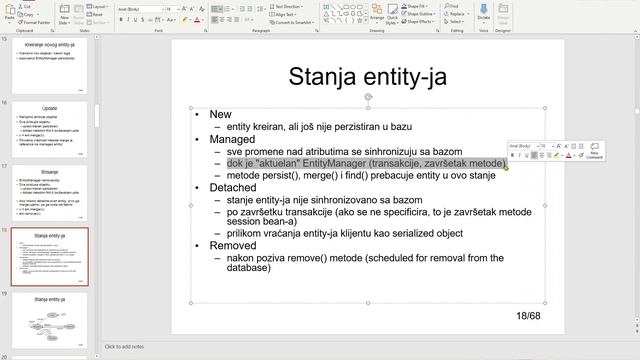The height and width of the screenshot is (360, 640).
Task: Use Format Painter in mini toolbar
Action: [x=581, y=155]
